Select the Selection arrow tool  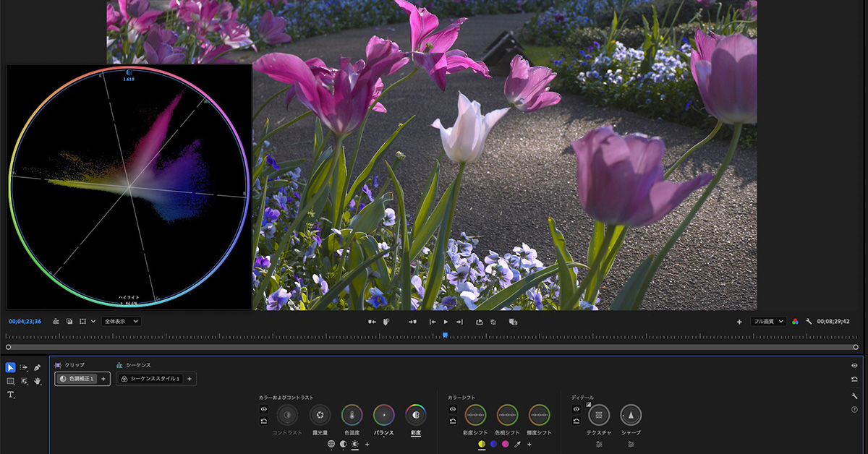(10, 367)
